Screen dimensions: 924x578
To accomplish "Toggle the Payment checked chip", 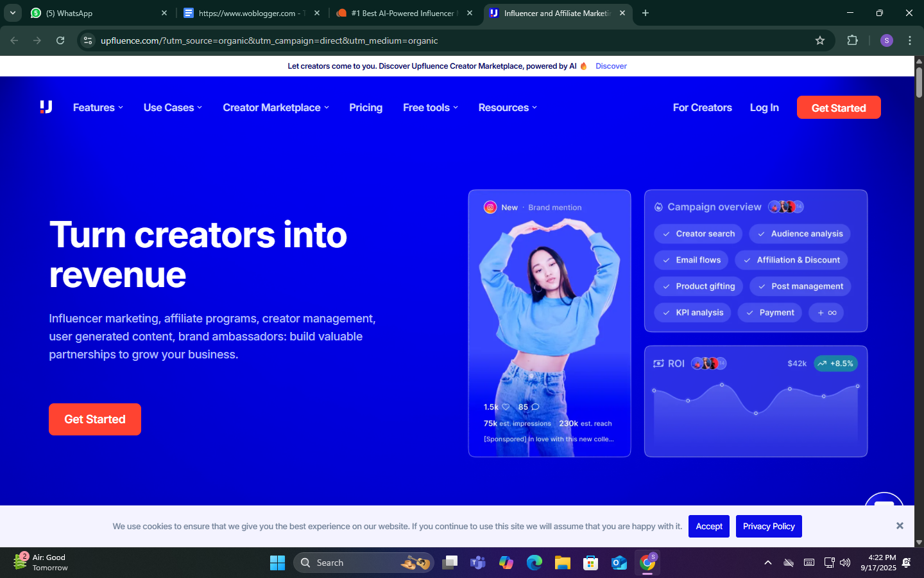I will tap(769, 313).
